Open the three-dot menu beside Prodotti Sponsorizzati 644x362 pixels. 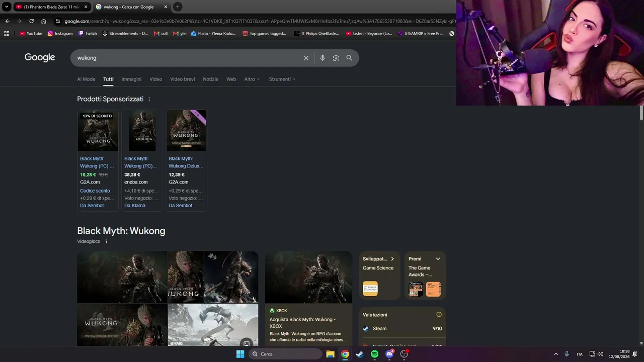(x=149, y=100)
